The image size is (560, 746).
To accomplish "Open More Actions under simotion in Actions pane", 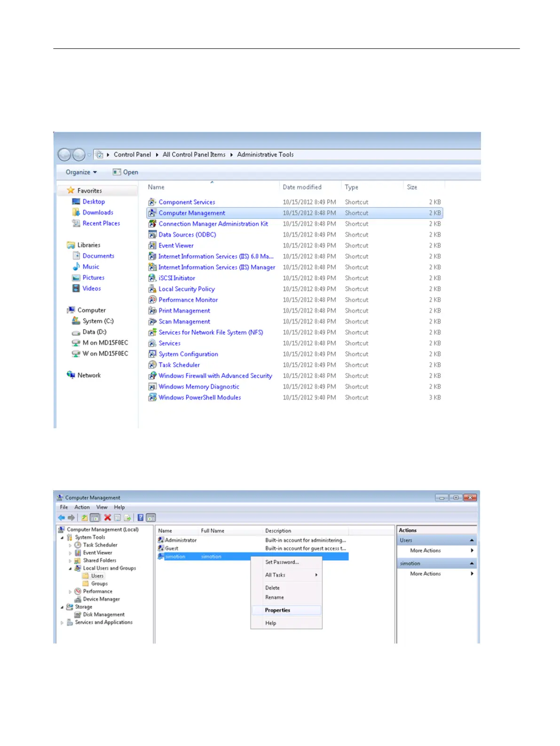I will point(437,573).
